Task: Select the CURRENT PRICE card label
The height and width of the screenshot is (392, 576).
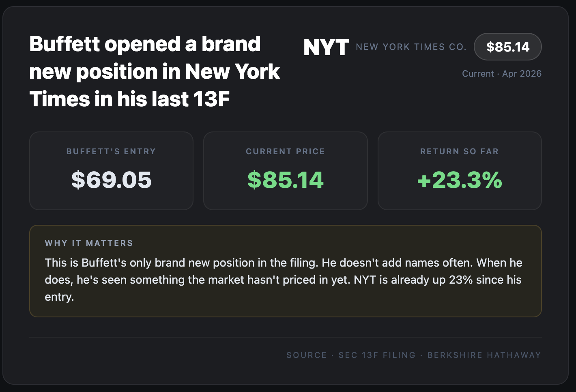Action: (x=285, y=151)
